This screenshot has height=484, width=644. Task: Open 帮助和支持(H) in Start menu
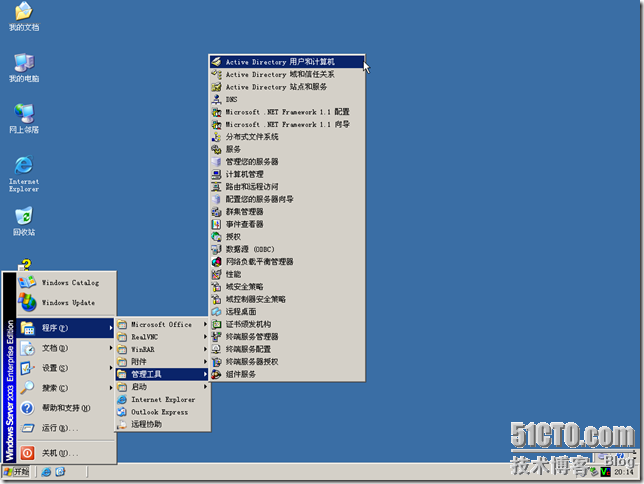click(65, 408)
